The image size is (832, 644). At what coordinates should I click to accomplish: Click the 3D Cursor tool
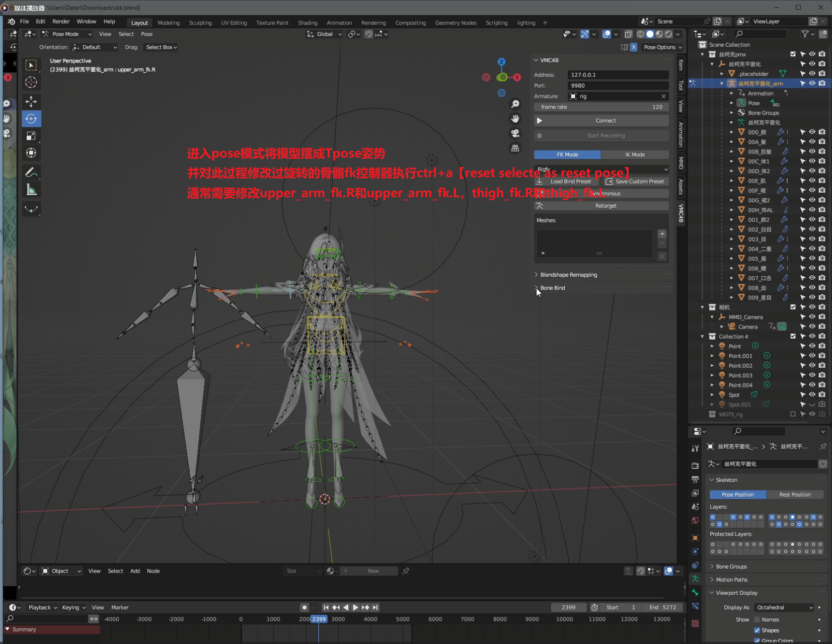(31, 83)
